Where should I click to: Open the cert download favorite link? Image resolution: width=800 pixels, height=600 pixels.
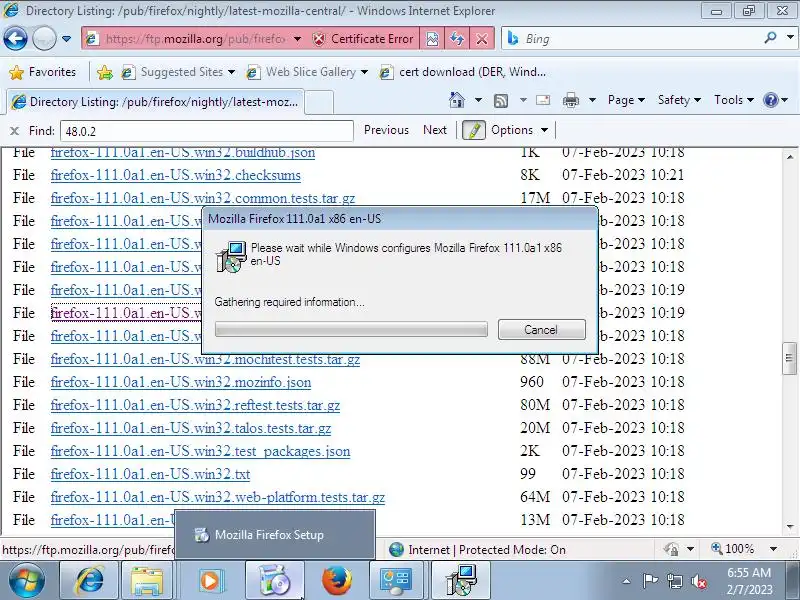click(x=463, y=72)
